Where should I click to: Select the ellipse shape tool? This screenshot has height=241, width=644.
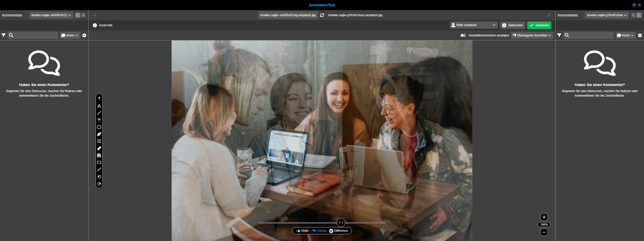99,127
